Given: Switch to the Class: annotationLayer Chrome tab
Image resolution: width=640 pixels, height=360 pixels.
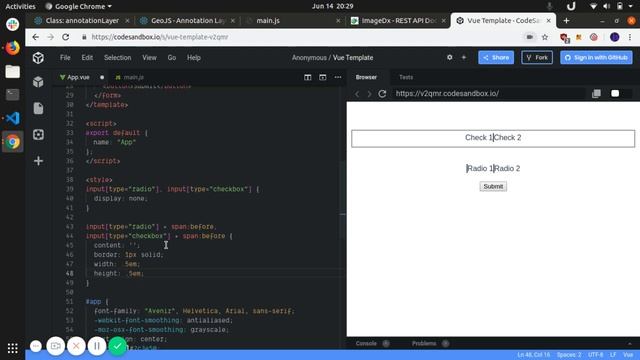Looking at the screenshot, I should [82, 20].
